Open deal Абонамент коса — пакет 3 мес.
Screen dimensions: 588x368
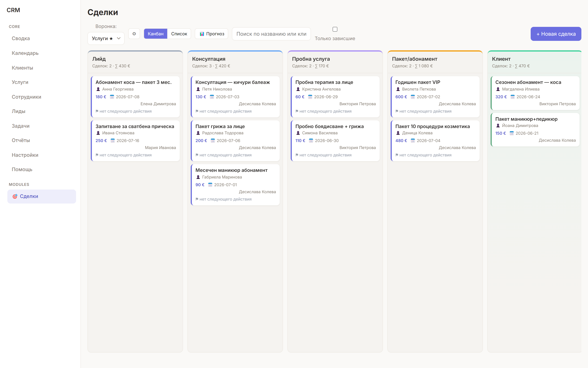[135, 97]
